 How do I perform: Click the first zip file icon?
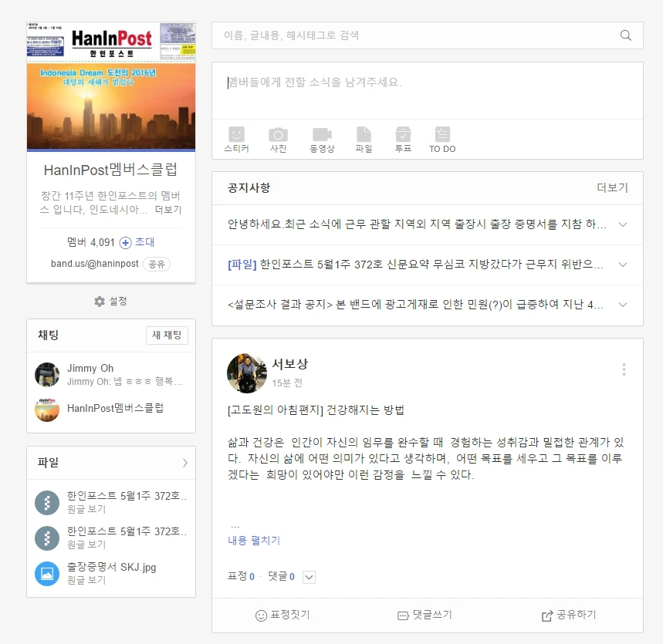point(47,502)
